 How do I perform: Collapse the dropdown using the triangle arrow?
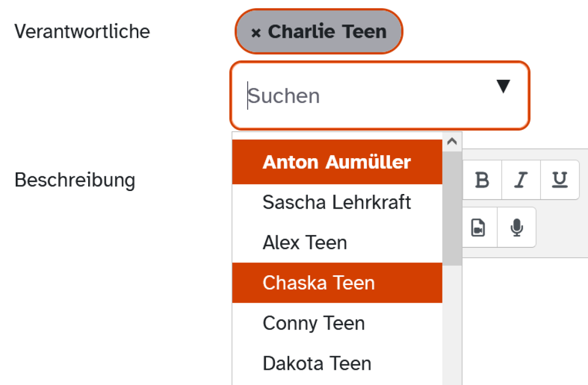[x=503, y=87]
